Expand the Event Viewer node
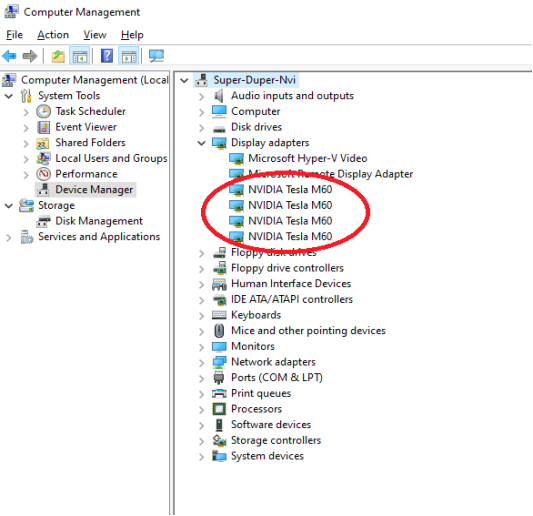The image size is (533, 516). 26,128
